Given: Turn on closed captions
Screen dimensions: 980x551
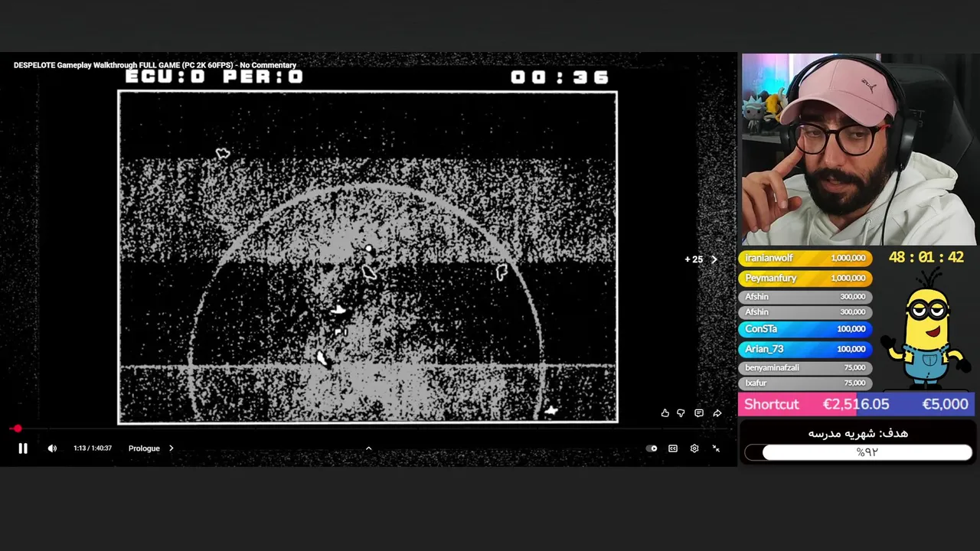Looking at the screenshot, I should coord(673,448).
